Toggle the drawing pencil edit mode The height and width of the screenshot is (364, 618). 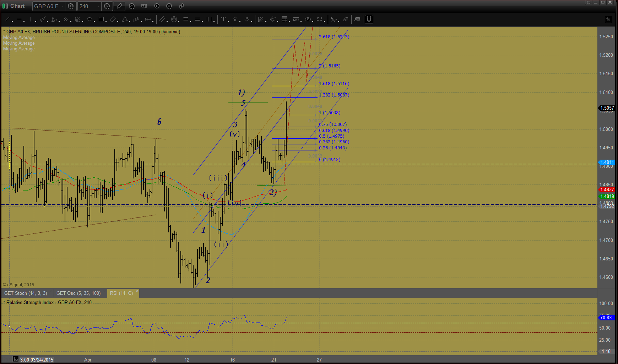pyautogui.click(x=119, y=6)
